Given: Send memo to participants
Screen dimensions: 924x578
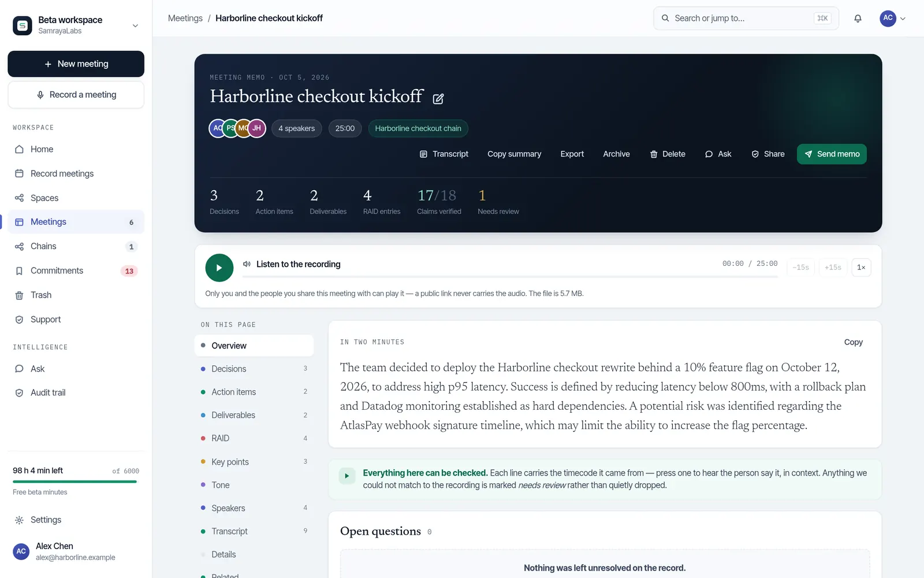Looking at the screenshot, I should pyautogui.click(x=832, y=154).
